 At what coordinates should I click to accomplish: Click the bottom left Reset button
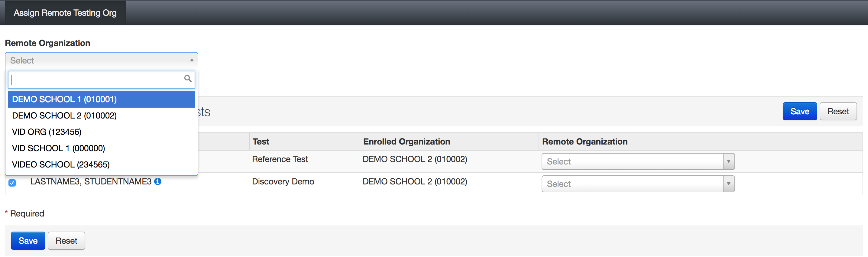(x=66, y=241)
